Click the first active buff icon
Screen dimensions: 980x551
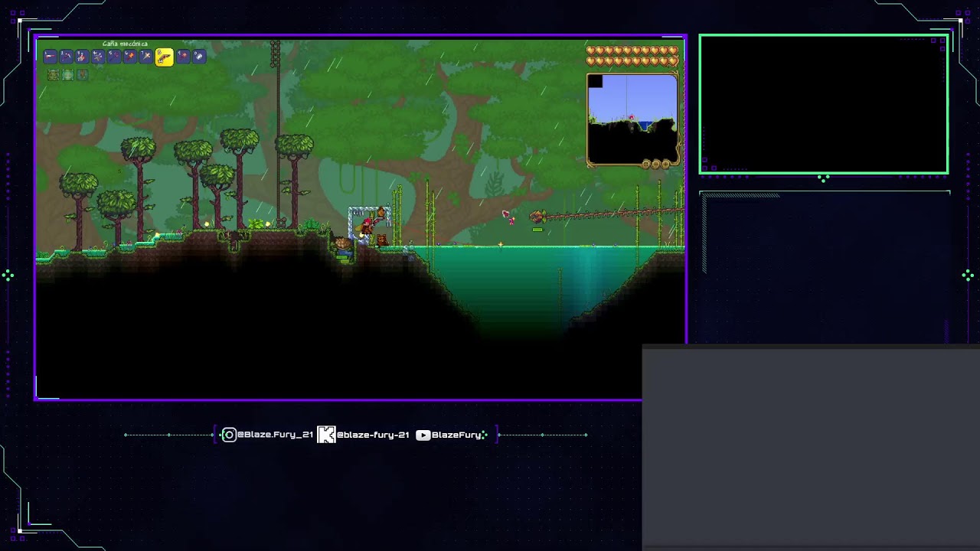54,75
